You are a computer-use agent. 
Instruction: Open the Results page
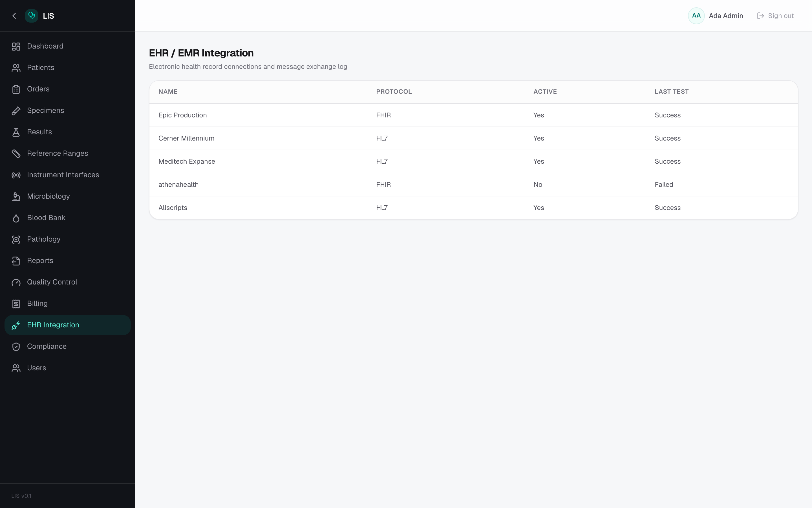(x=67, y=132)
